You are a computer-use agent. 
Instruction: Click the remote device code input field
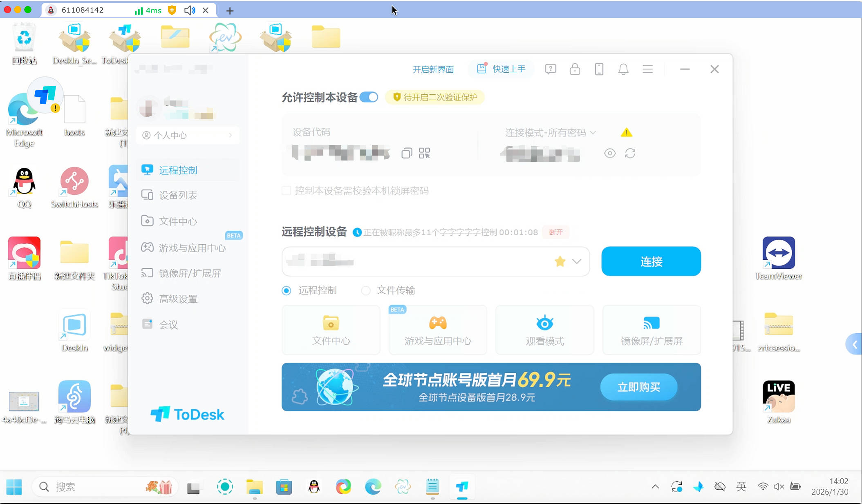(417, 261)
